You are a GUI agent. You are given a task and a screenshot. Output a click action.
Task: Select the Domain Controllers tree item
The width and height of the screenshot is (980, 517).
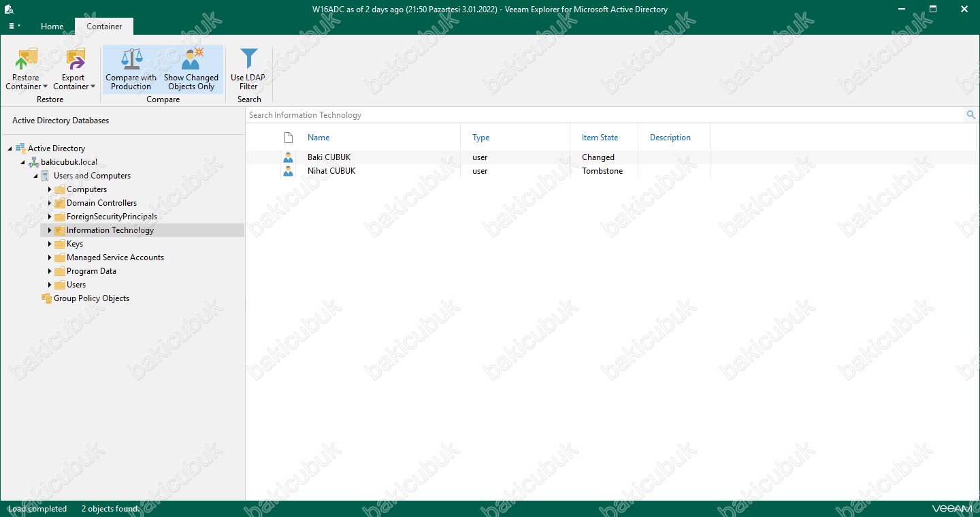(x=101, y=203)
